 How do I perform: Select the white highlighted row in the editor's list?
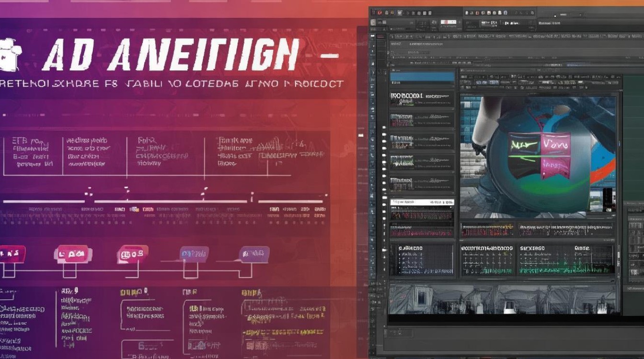(422, 203)
